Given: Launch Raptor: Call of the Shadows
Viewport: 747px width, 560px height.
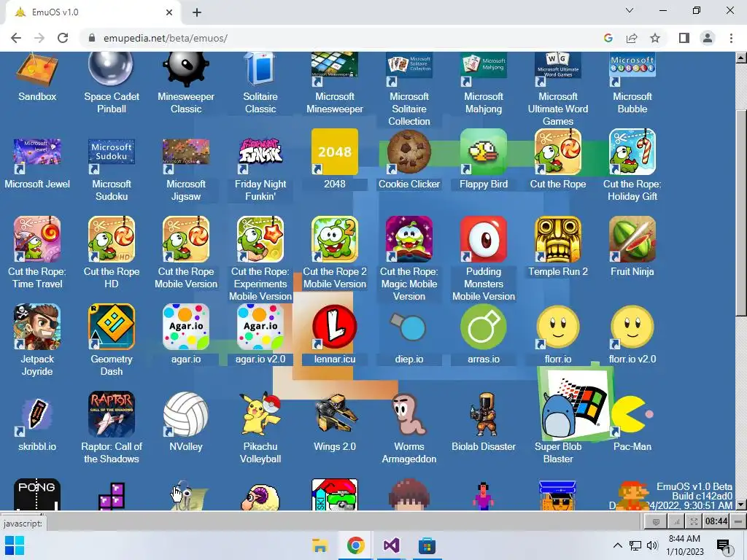Looking at the screenshot, I should [x=111, y=414].
